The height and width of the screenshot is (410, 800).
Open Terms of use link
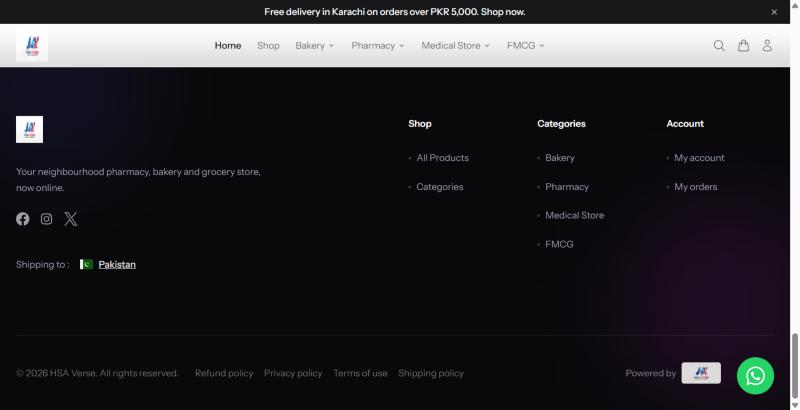tap(360, 373)
